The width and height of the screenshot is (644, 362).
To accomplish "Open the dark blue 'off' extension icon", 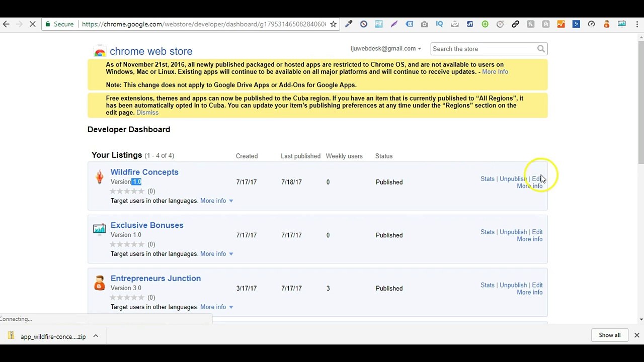I will coord(469,24).
